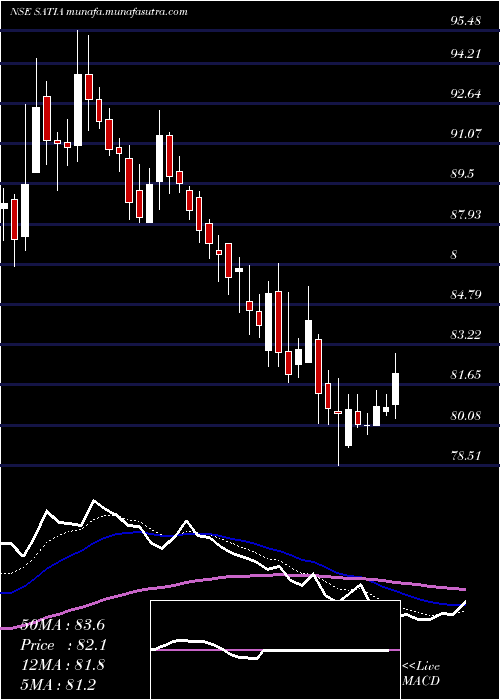
Task: Click the NSE SATIA munafasutra.com title text
Action: pos(98,12)
